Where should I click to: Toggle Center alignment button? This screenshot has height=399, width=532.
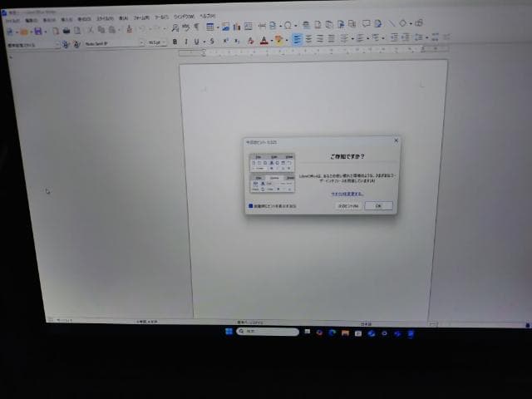(308, 39)
